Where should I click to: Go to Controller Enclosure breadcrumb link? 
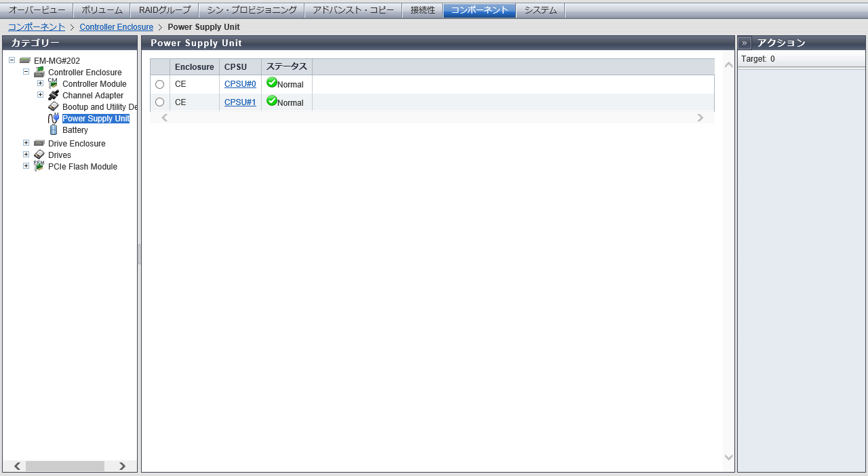point(116,27)
